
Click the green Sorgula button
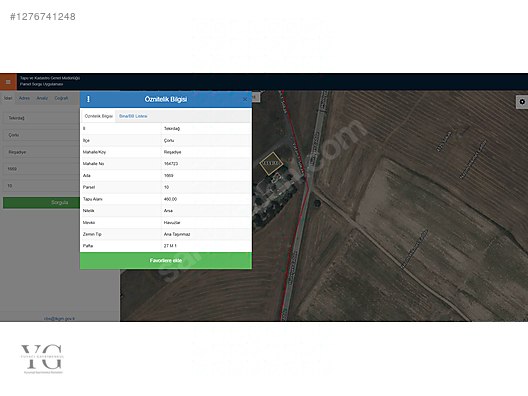pos(41,202)
